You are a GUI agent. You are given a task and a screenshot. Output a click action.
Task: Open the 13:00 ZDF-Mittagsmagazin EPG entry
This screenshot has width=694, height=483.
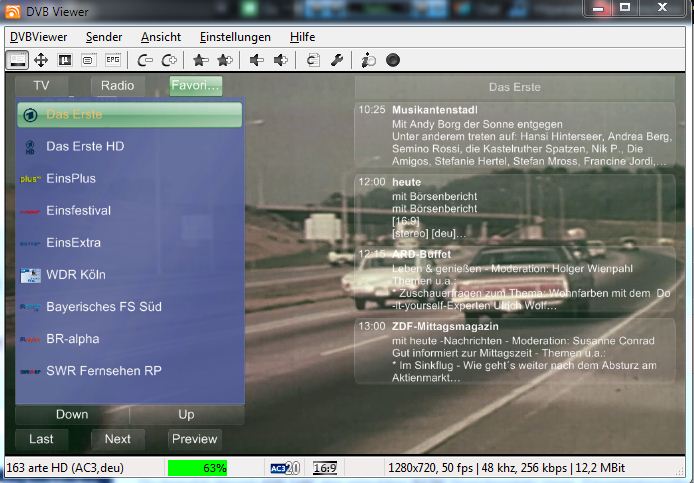[x=515, y=352]
